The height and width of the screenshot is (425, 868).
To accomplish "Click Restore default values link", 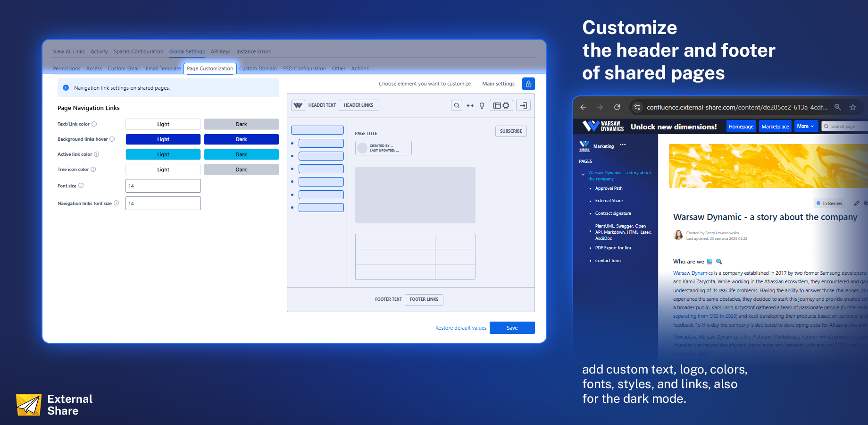I will click(x=461, y=328).
